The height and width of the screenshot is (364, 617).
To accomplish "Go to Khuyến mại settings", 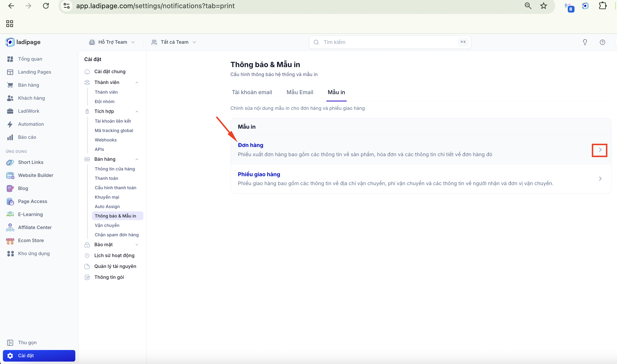I will [x=107, y=197].
